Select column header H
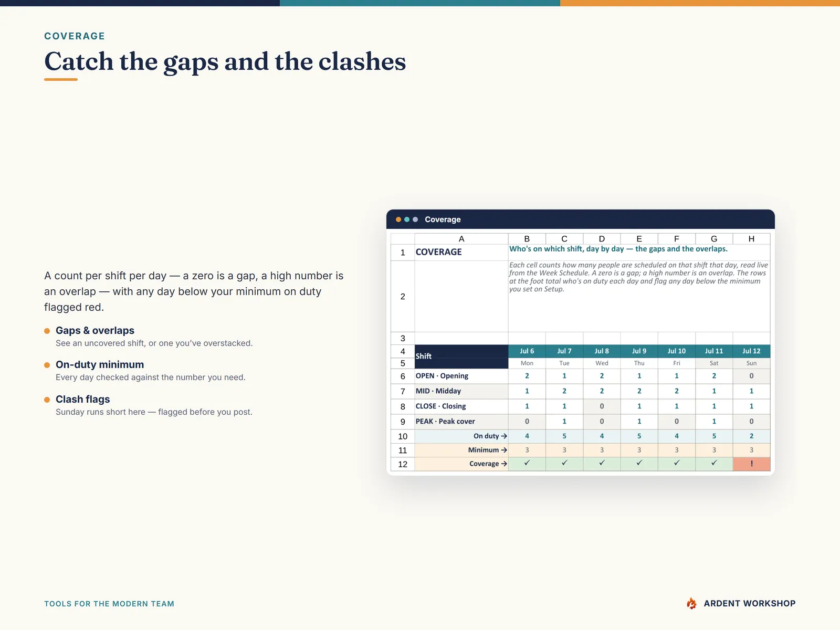The image size is (840, 630). click(x=751, y=239)
